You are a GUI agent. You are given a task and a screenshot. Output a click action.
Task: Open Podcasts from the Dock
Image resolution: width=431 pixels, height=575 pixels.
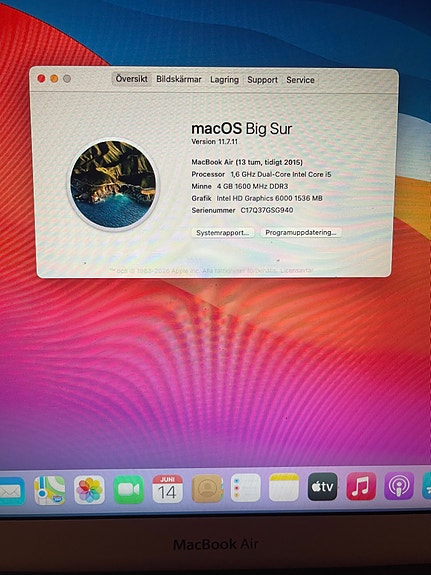(399, 486)
